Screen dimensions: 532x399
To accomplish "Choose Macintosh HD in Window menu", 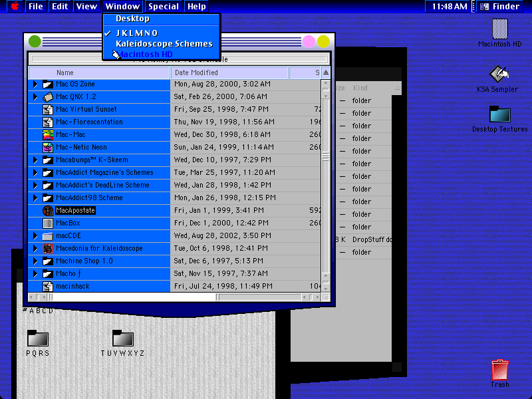I will (x=162, y=55).
